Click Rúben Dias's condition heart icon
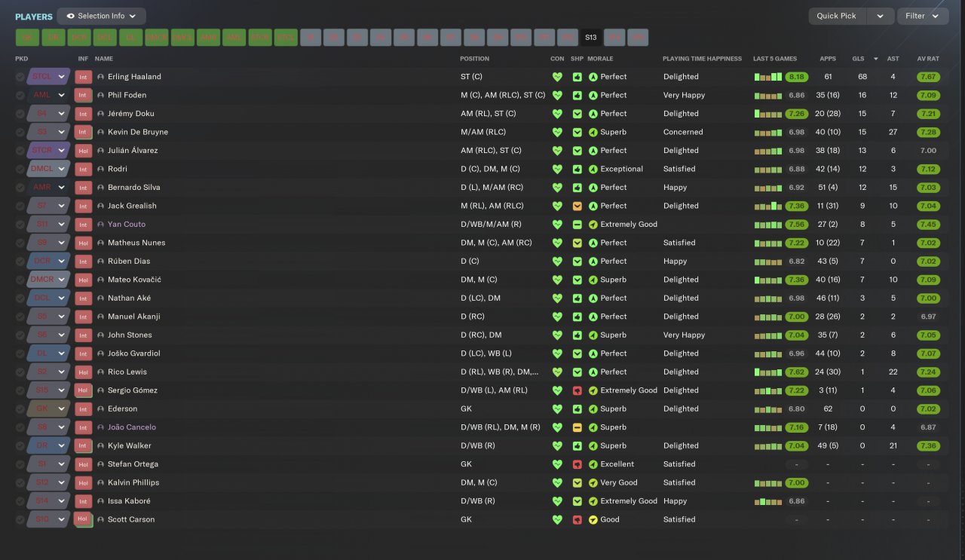The height and width of the screenshot is (560, 965). click(557, 262)
